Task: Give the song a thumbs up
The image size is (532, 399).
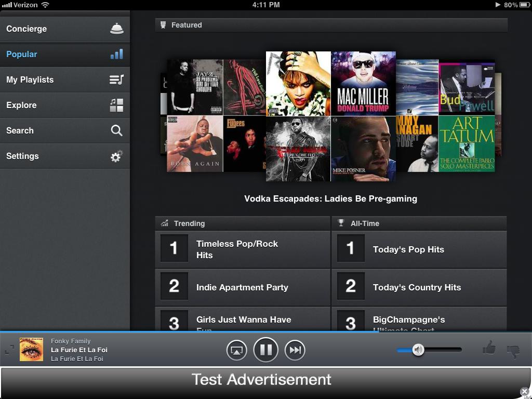Action: point(489,349)
